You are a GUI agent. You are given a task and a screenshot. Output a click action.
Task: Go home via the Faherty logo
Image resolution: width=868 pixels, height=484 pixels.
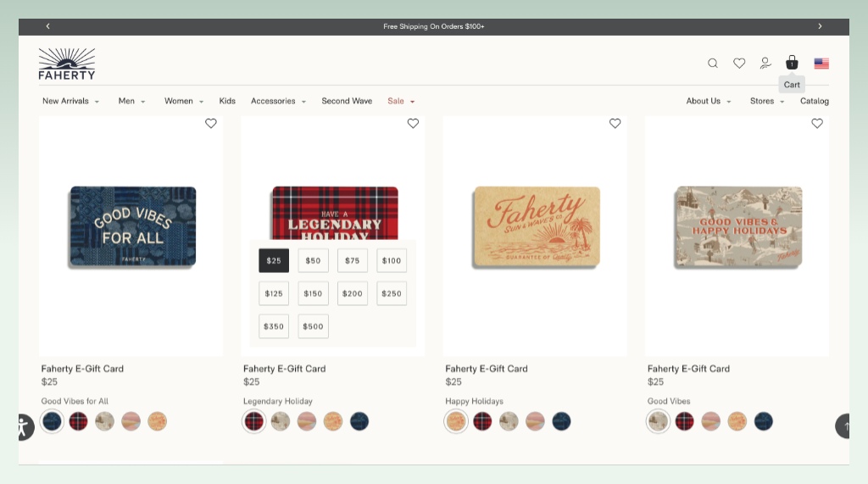66,64
